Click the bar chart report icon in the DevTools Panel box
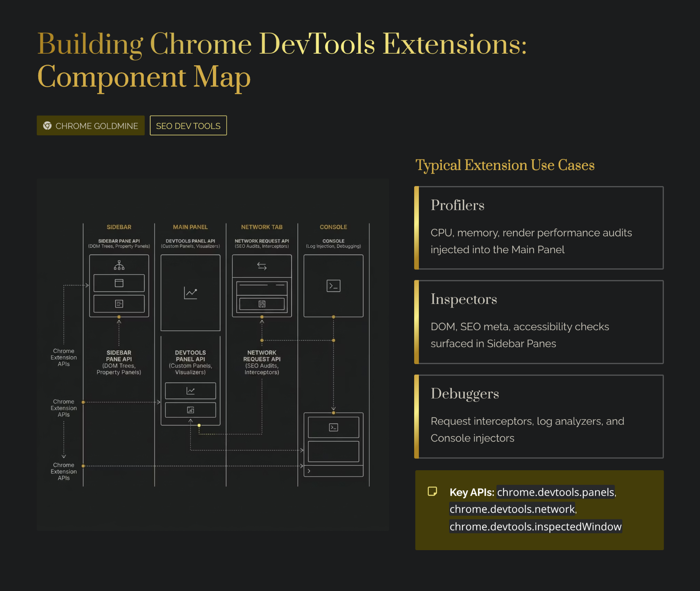 [x=190, y=410]
